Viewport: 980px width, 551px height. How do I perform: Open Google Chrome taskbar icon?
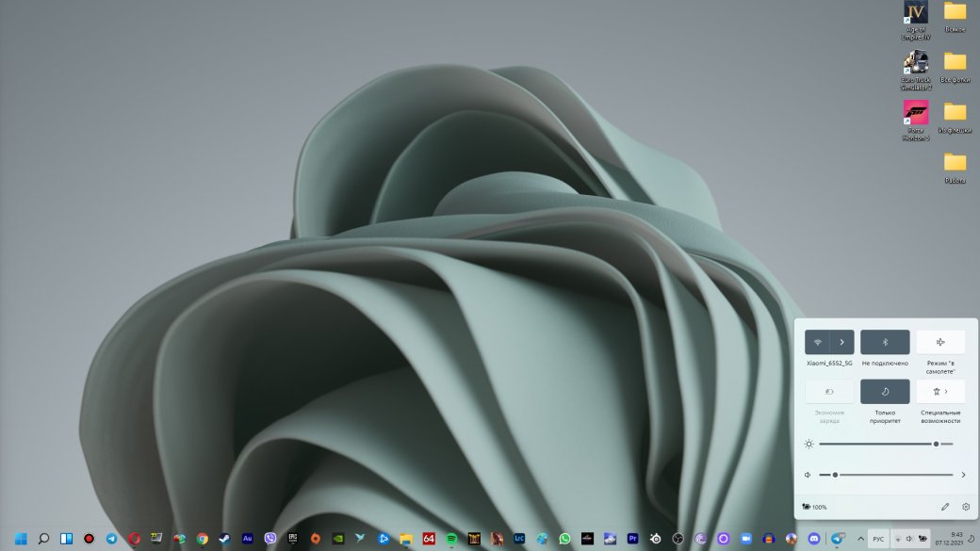(x=202, y=539)
